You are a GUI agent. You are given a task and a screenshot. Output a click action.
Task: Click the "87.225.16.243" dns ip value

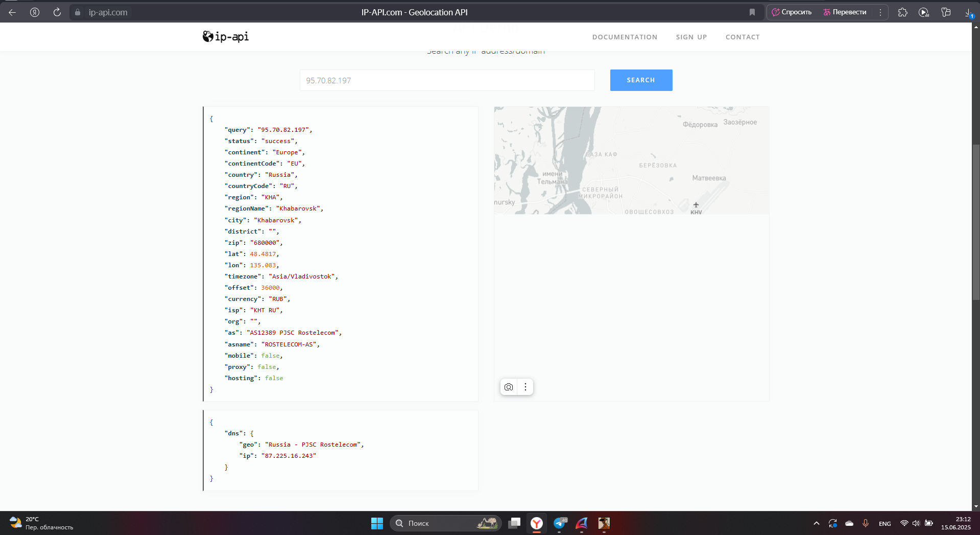pos(289,456)
